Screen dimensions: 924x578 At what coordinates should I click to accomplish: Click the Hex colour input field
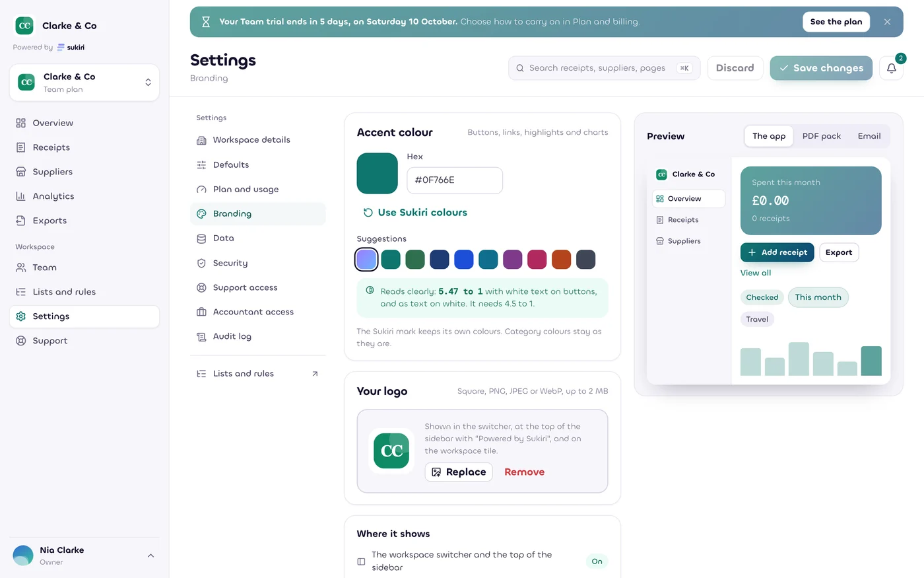point(455,180)
